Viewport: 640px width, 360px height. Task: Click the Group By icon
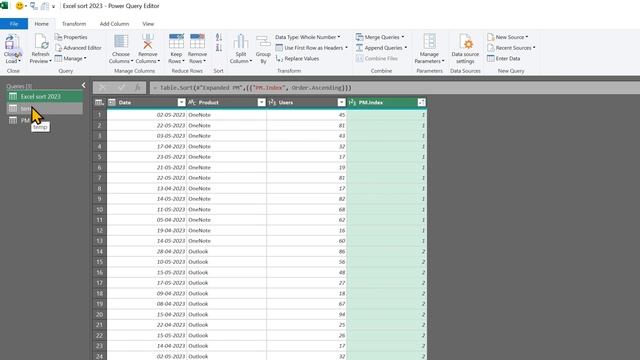pos(263,42)
